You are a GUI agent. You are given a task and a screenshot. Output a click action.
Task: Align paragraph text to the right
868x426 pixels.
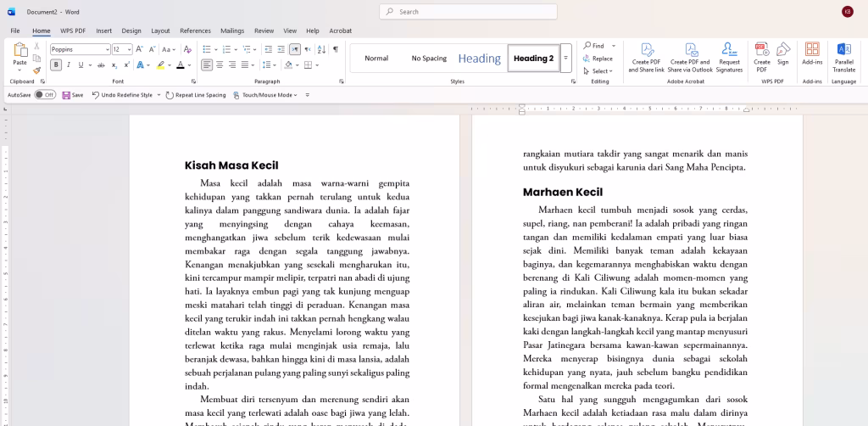point(232,65)
